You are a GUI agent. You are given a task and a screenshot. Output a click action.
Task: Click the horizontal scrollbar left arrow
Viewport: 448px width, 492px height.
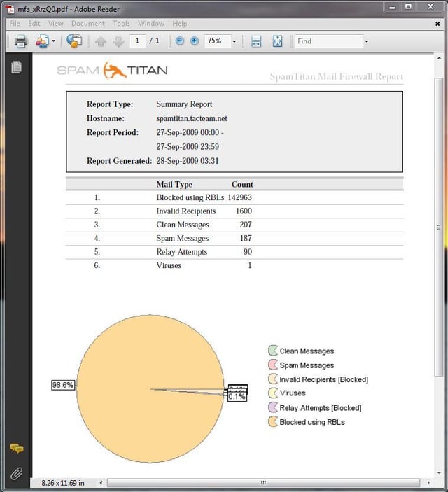click(x=101, y=482)
